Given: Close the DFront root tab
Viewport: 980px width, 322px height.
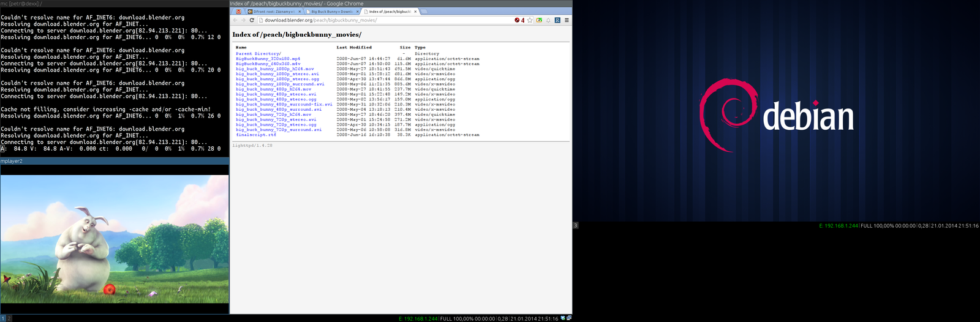Looking at the screenshot, I should click(300, 12).
